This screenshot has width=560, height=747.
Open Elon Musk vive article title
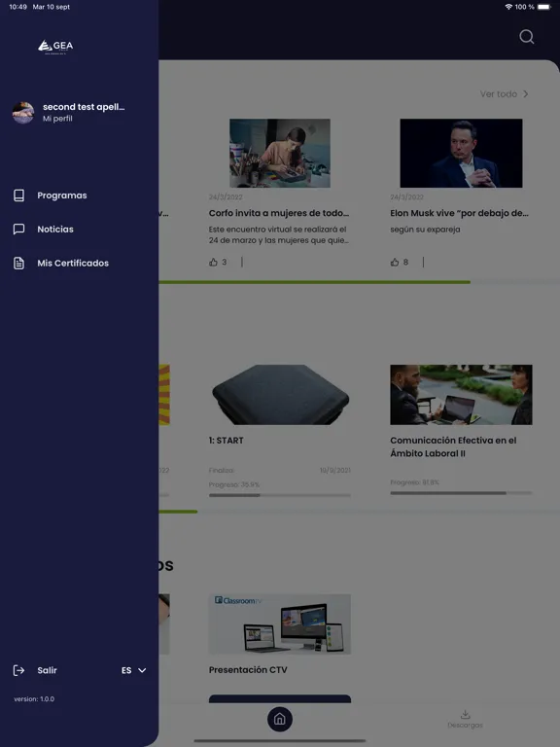coord(459,213)
